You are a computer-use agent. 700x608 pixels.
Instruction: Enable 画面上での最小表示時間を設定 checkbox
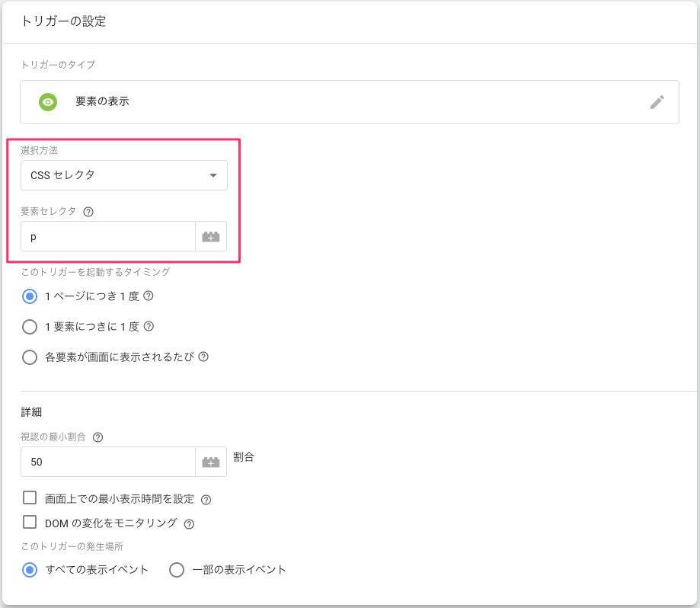pos(30,498)
